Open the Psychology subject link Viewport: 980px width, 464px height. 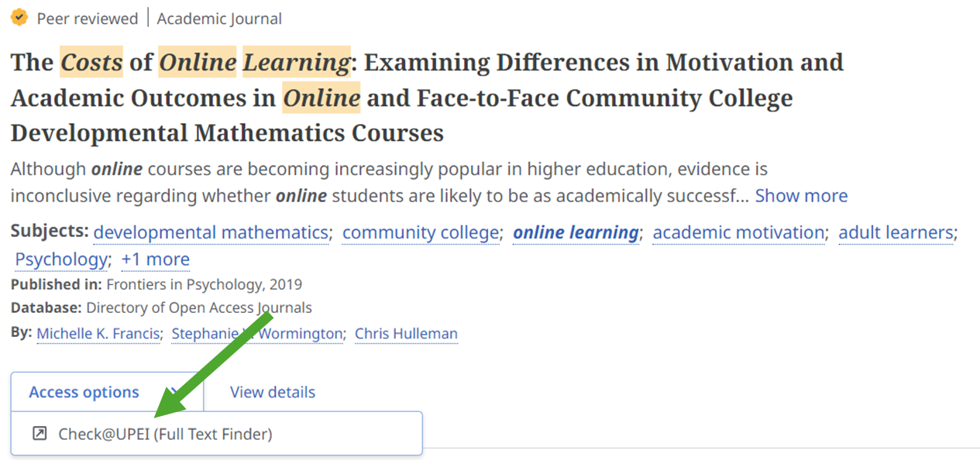coord(61,259)
